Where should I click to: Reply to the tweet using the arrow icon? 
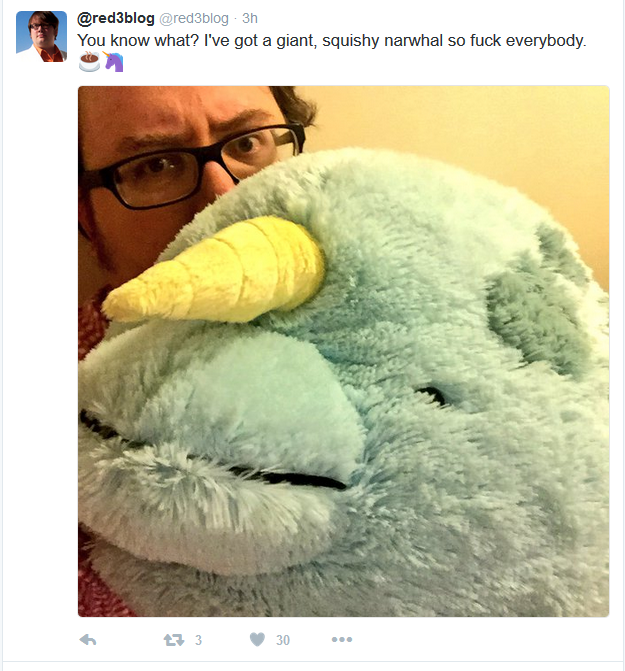tap(88, 640)
